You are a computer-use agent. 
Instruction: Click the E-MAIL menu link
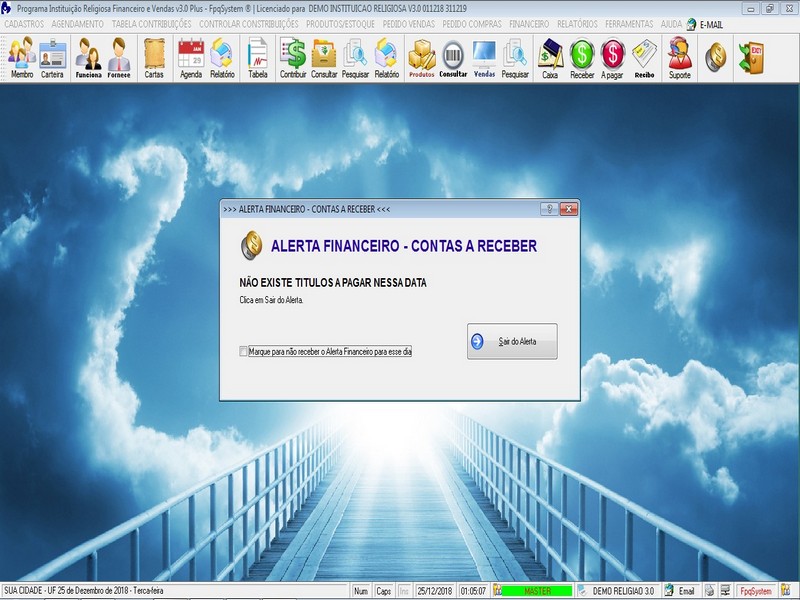point(711,24)
